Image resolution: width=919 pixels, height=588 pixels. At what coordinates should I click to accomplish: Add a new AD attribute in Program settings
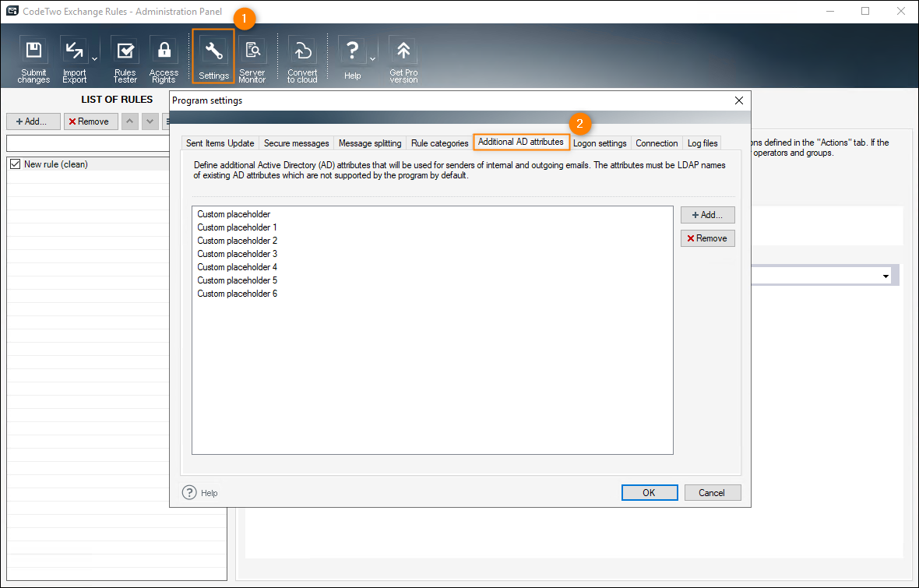[707, 215]
